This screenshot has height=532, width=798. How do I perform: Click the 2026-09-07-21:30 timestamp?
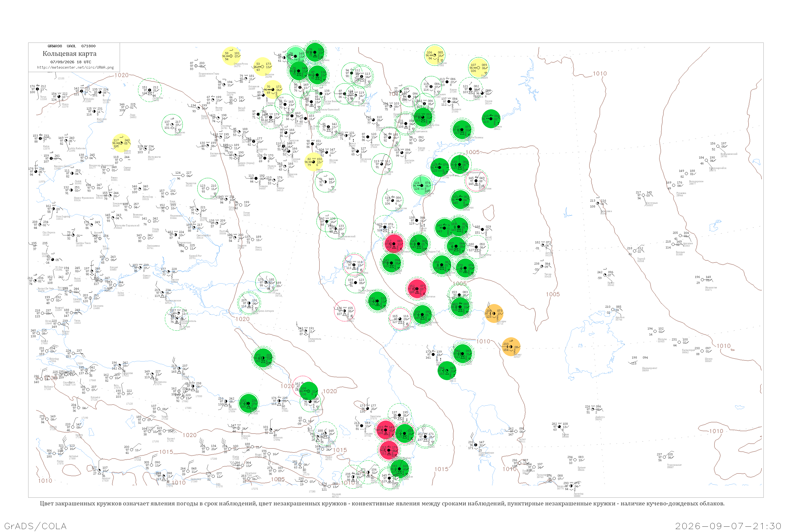pos(728,526)
